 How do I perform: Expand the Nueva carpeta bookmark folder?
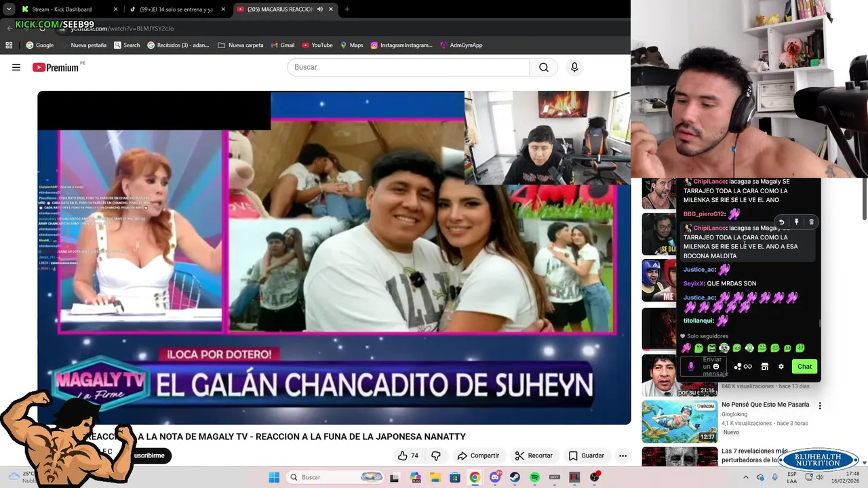(241, 45)
